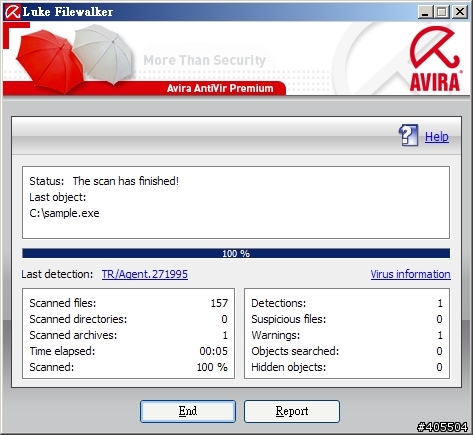Click the 'Last object:' label
The image size is (473, 435).
pyautogui.click(x=58, y=197)
